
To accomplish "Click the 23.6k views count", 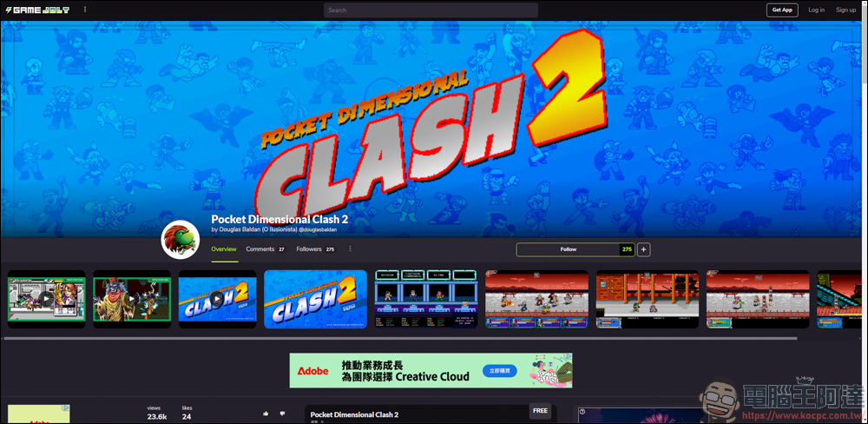I will (x=156, y=417).
